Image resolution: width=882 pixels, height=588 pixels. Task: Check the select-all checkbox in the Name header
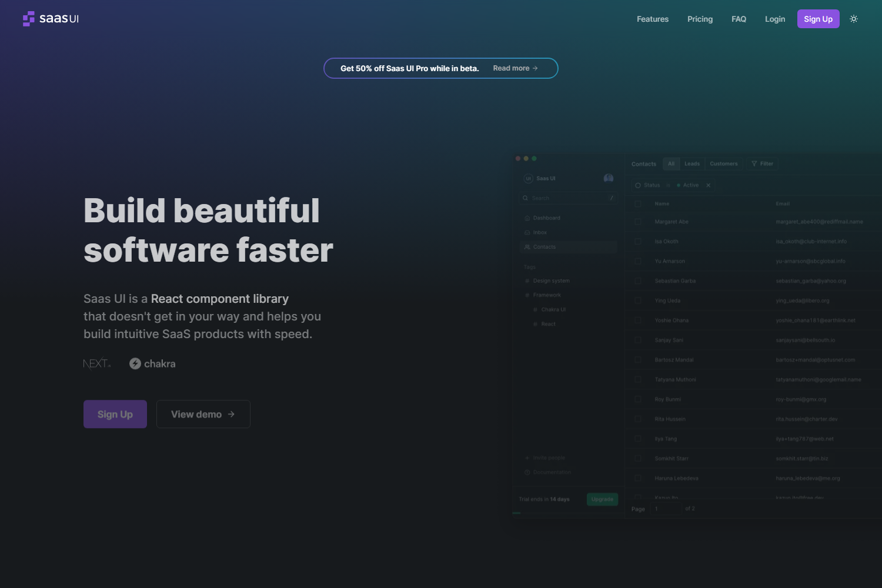[x=639, y=203]
